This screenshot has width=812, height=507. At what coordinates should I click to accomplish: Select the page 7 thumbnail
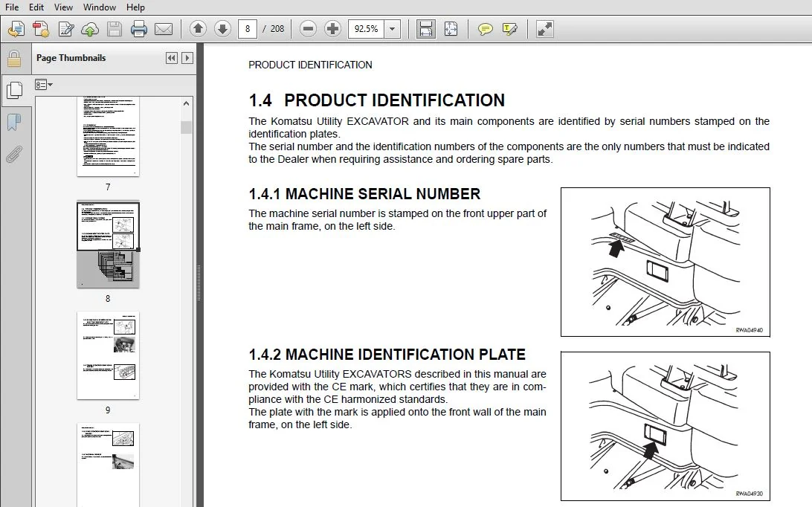[109, 137]
